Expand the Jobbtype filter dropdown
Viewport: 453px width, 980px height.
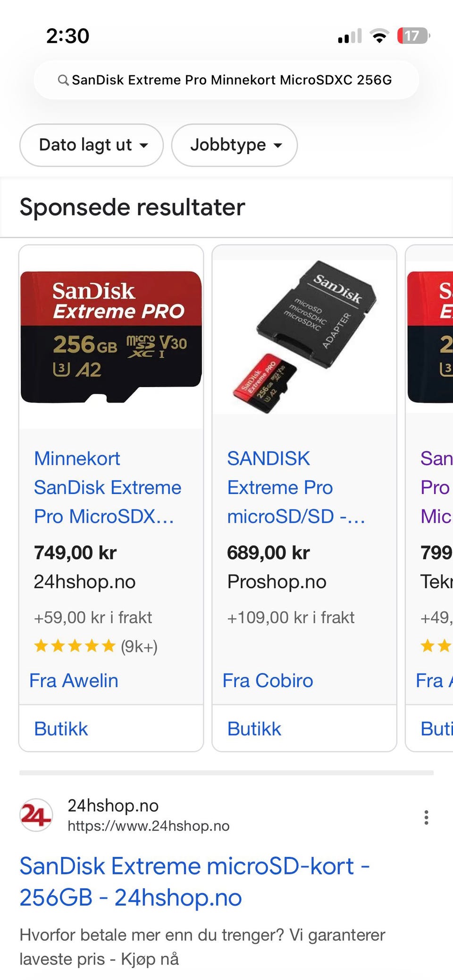[x=235, y=145]
